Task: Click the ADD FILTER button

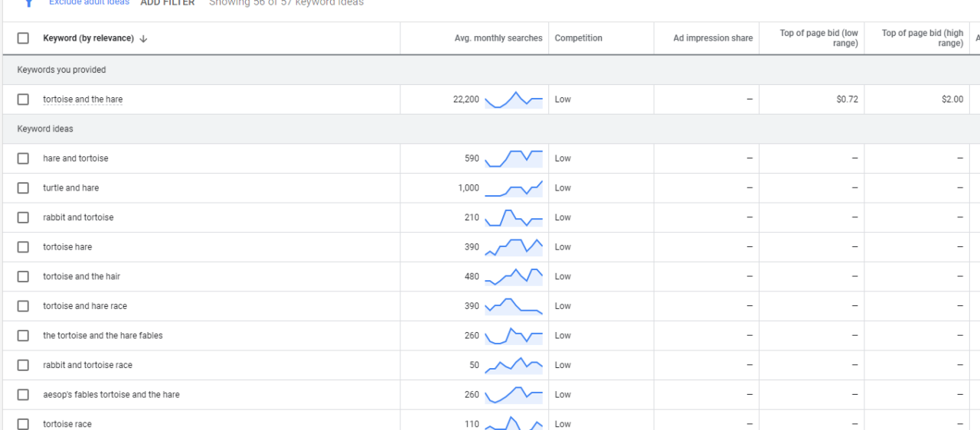Action: tap(168, 3)
